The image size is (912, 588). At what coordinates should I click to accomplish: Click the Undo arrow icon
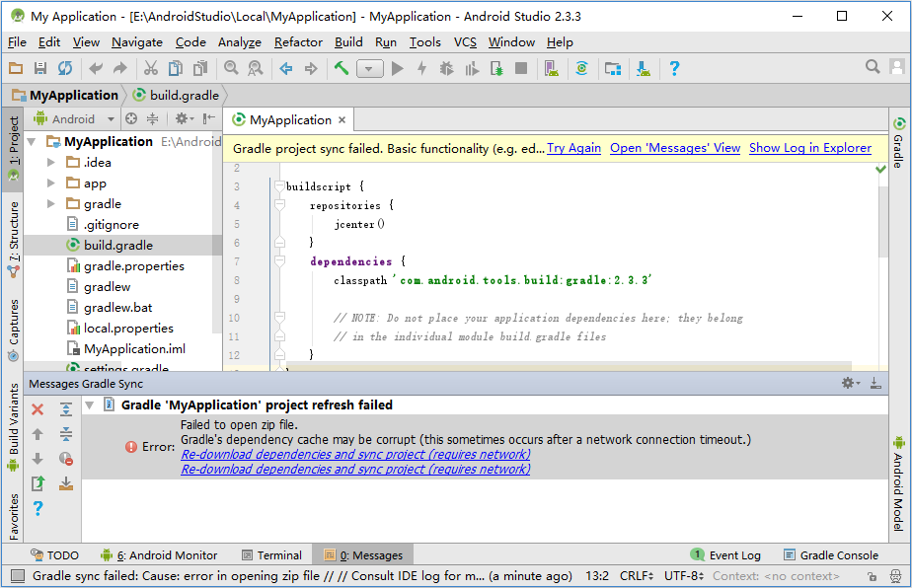[x=96, y=69]
